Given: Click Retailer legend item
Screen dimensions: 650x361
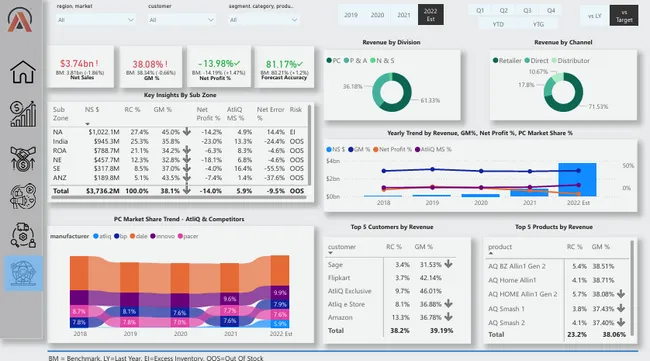Looking at the screenshot, I should pos(507,61).
